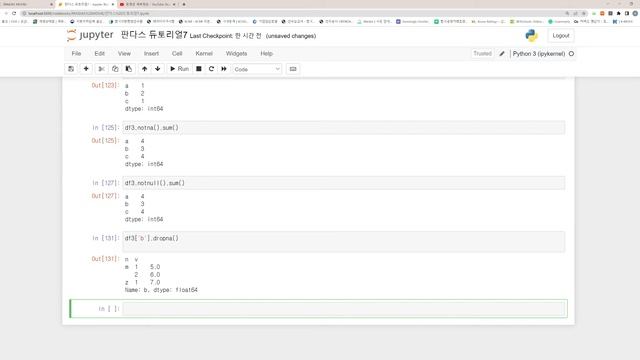Copy selected cells with the toolbar icon
The image size is (640, 360).
click(115, 69)
